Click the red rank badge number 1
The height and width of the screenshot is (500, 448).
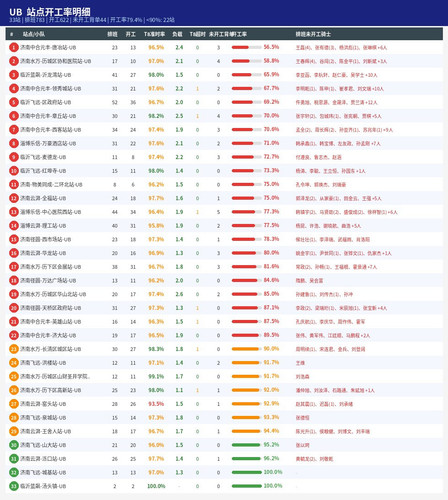click(x=14, y=48)
